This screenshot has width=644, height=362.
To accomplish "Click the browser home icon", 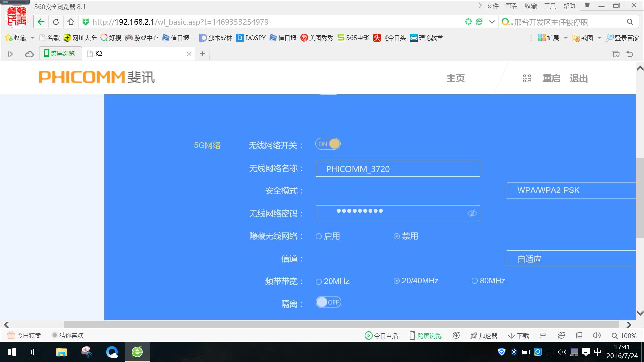I will (70, 22).
